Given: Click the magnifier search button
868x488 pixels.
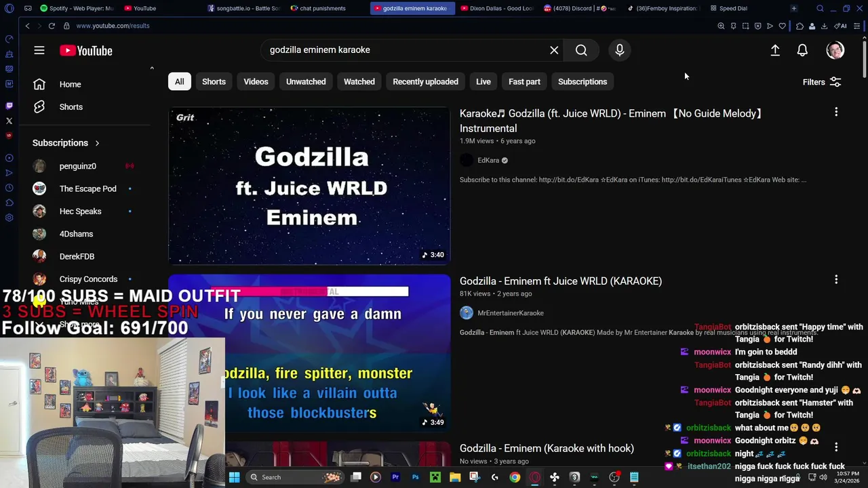Looking at the screenshot, I should point(581,50).
